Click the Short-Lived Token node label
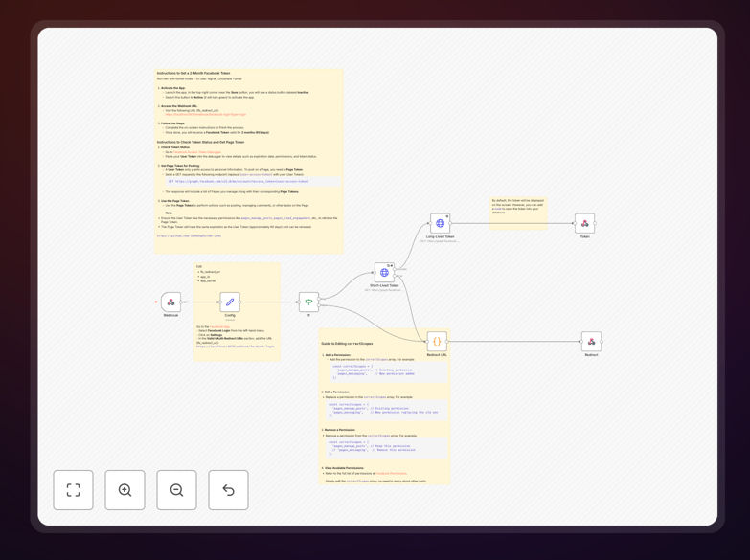The image size is (750, 560). (x=384, y=285)
